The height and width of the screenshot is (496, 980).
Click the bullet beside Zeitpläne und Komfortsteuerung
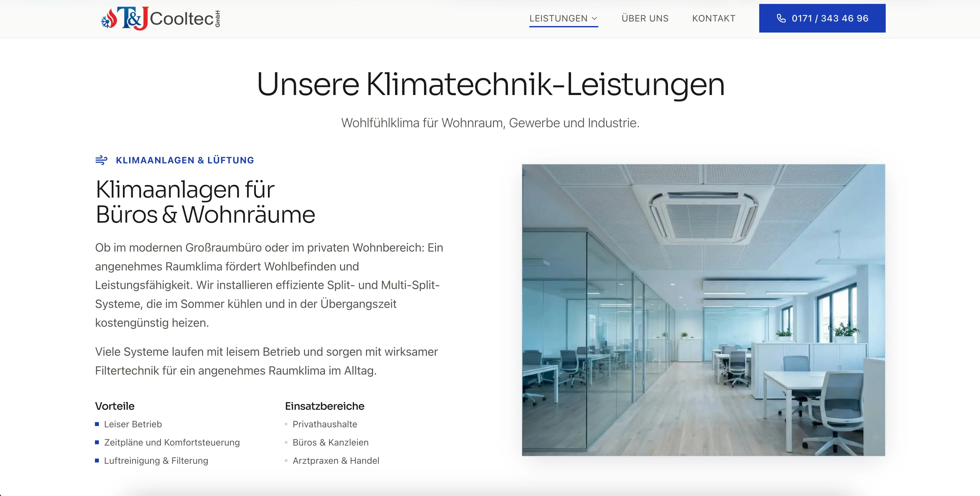pyautogui.click(x=98, y=442)
